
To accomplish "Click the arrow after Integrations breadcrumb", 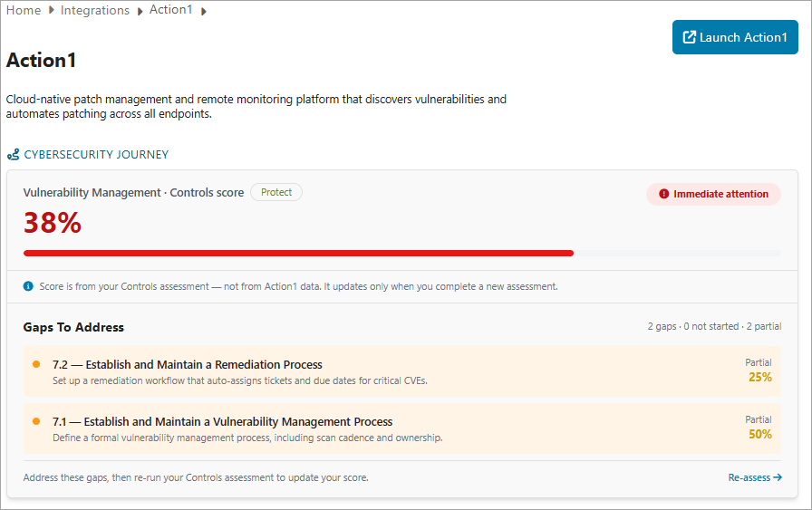I will (x=140, y=12).
